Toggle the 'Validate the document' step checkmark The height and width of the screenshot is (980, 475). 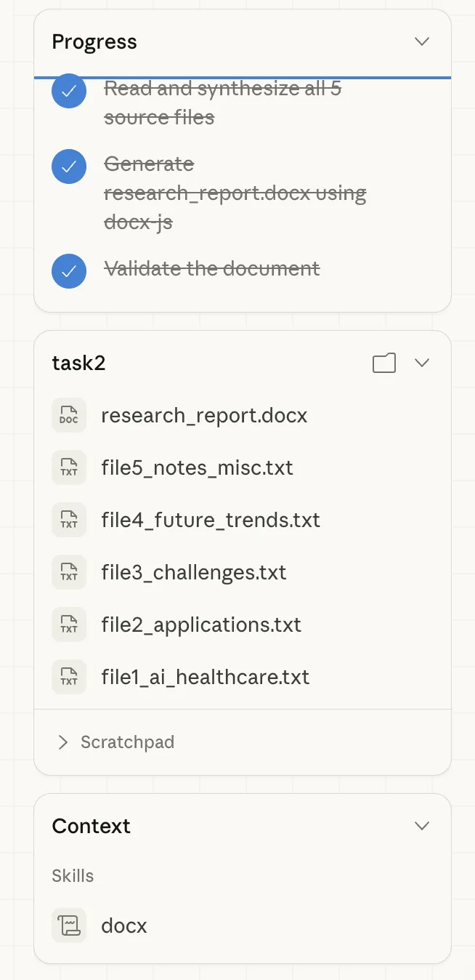(69, 270)
